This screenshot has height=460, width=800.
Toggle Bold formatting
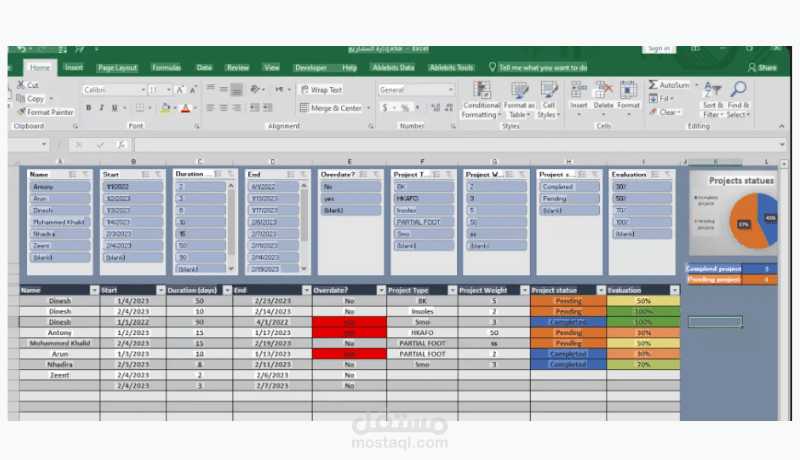coord(88,108)
